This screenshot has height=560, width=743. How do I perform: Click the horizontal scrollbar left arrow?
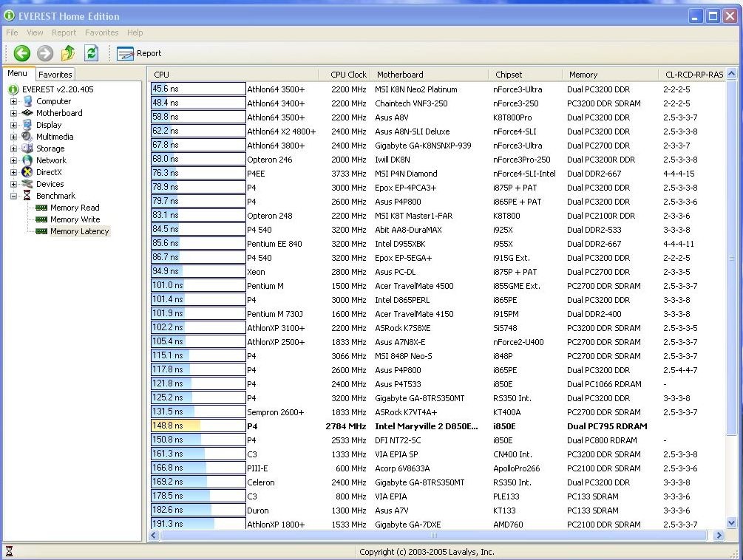154,536
